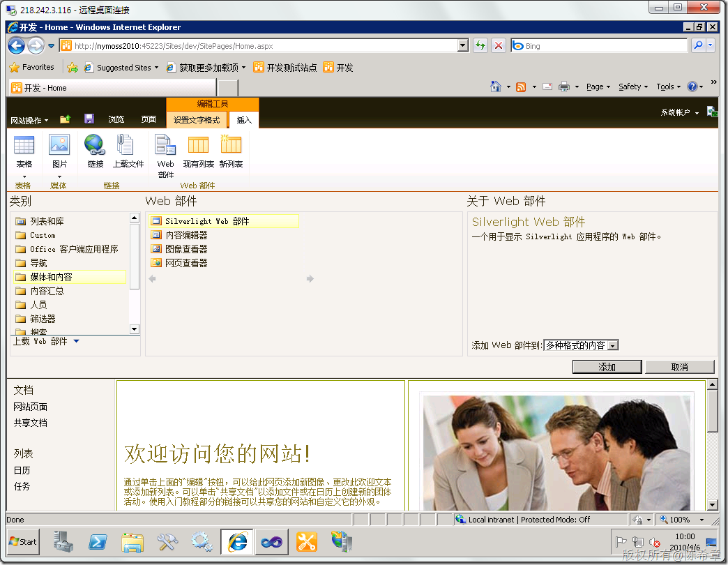This screenshot has width=728, height=565.
Task: Click the RSS feeds icon
Action: [x=521, y=86]
